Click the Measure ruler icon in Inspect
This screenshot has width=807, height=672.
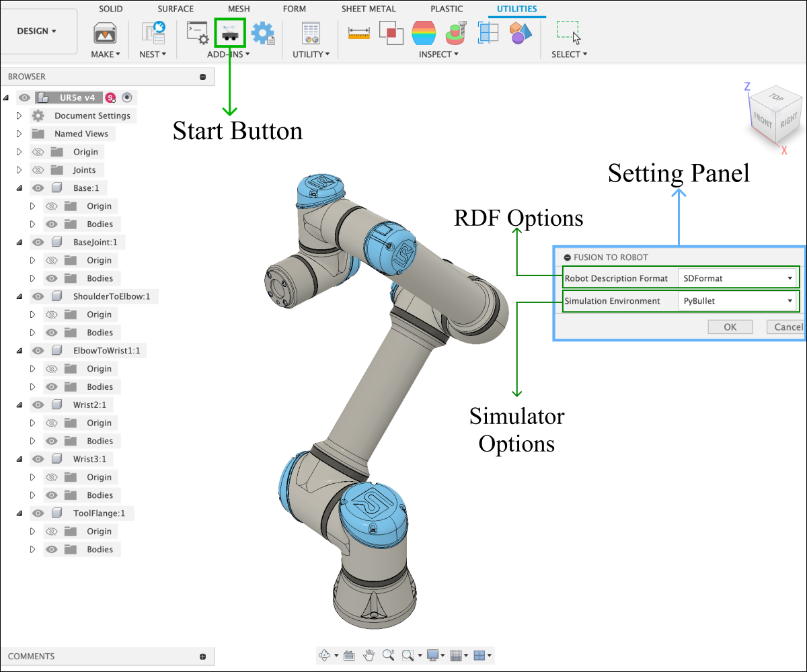359,32
